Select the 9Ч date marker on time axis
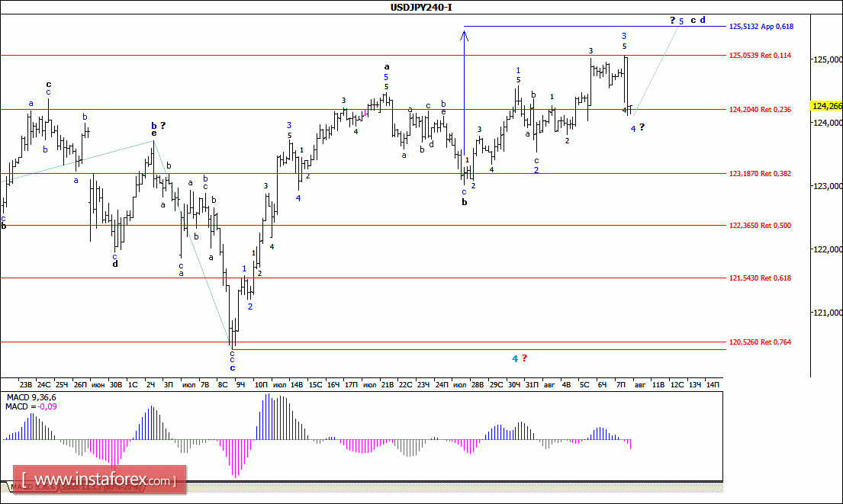843x504 pixels. tap(240, 385)
